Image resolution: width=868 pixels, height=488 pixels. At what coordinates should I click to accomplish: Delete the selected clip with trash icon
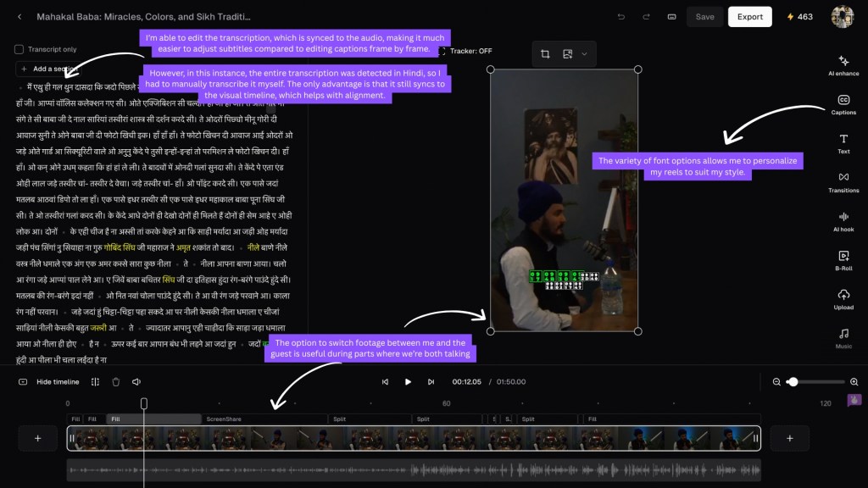pyautogui.click(x=116, y=382)
